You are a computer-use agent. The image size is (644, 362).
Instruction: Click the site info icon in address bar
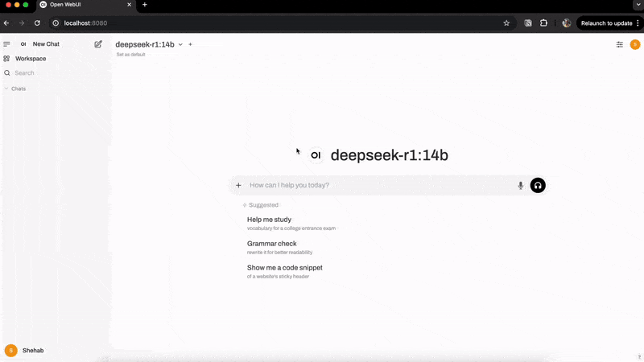coord(56,23)
